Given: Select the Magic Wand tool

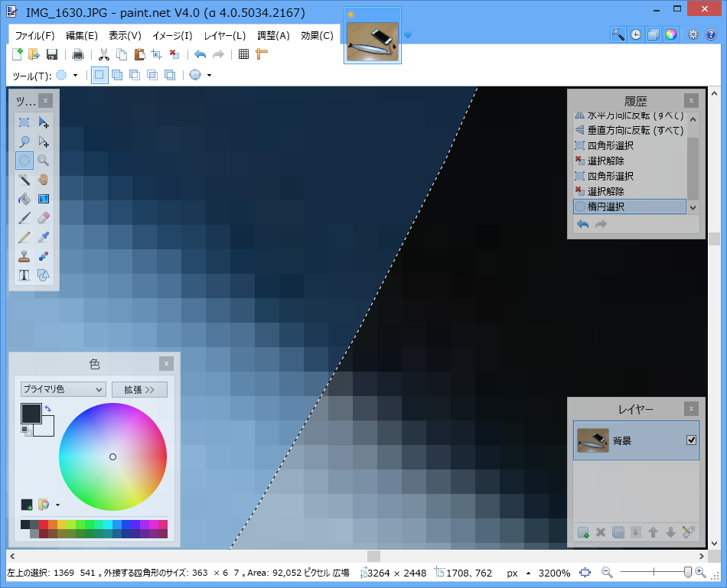Looking at the screenshot, I should 24,180.
